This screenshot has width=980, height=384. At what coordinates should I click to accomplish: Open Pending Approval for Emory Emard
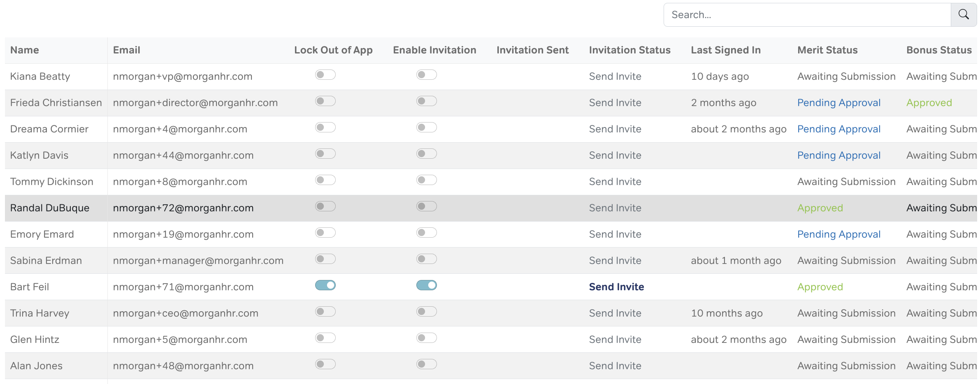pyautogui.click(x=838, y=234)
